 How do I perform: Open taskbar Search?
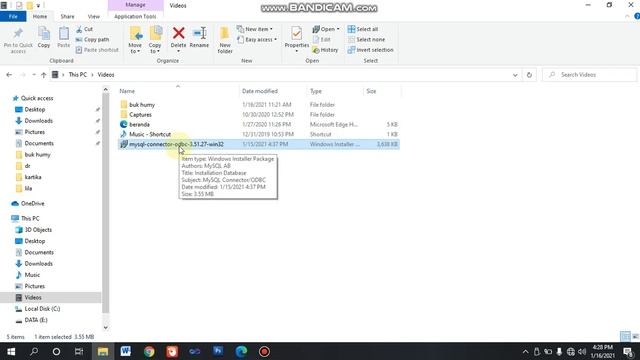(x=34, y=351)
